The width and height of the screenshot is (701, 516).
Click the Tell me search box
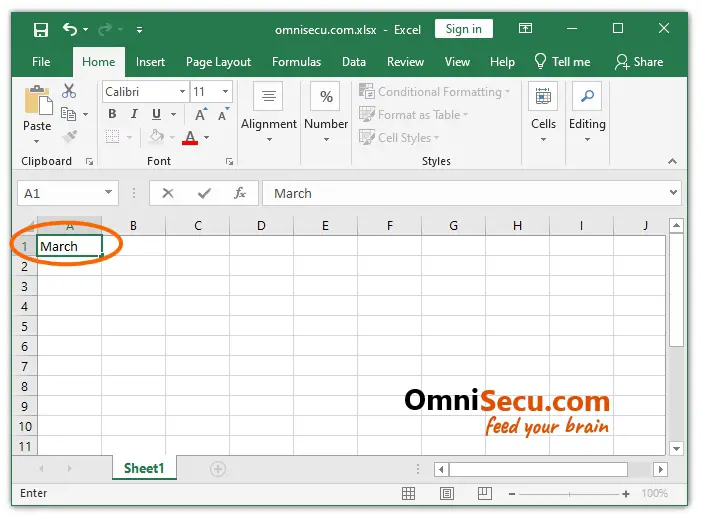562,62
